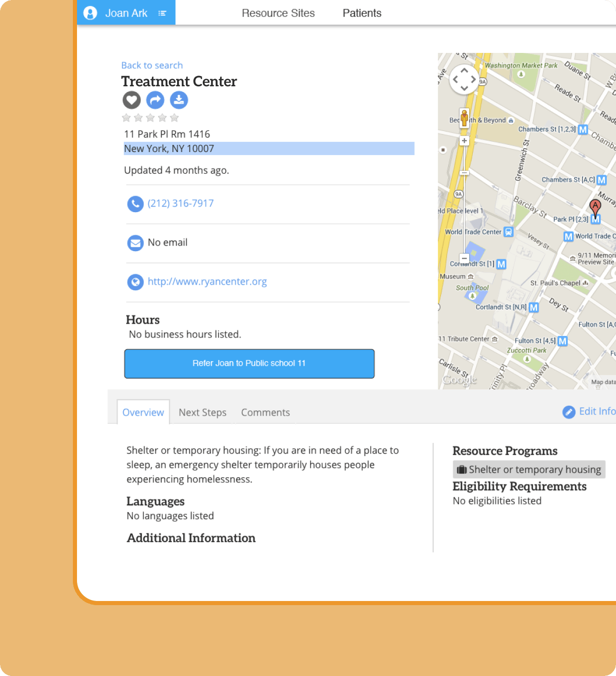This screenshot has width=616, height=676.
Task: Open the Patients menu item
Action: click(x=362, y=13)
